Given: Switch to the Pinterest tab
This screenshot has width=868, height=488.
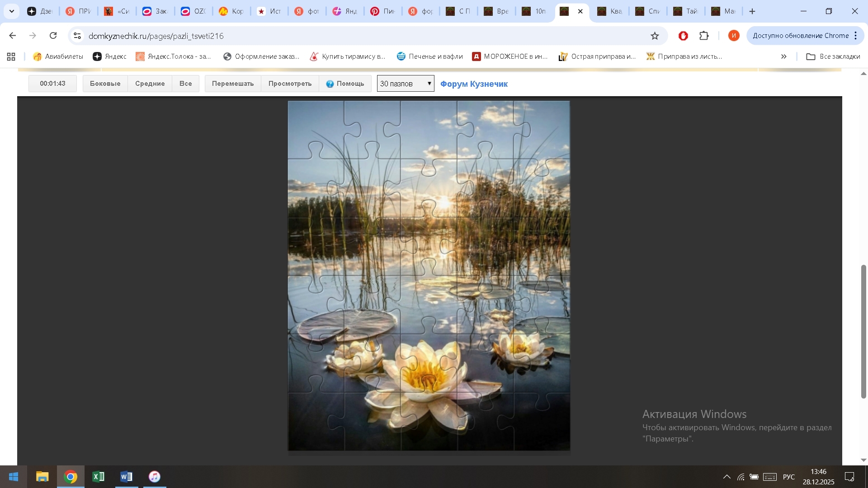Looking at the screenshot, I should (x=382, y=11).
